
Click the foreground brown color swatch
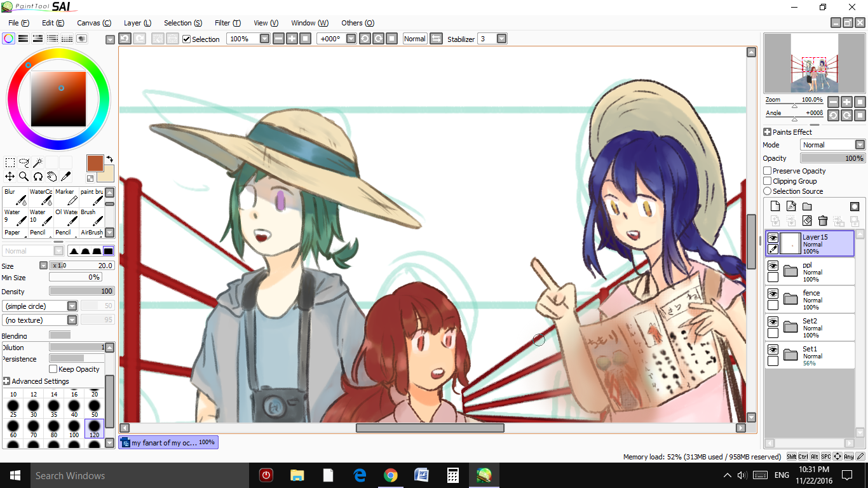click(x=95, y=163)
